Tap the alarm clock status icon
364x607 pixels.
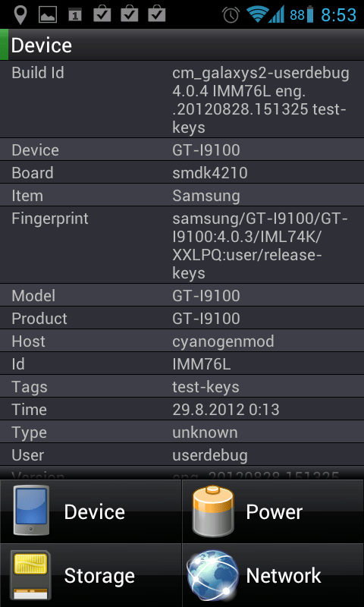[x=231, y=14]
